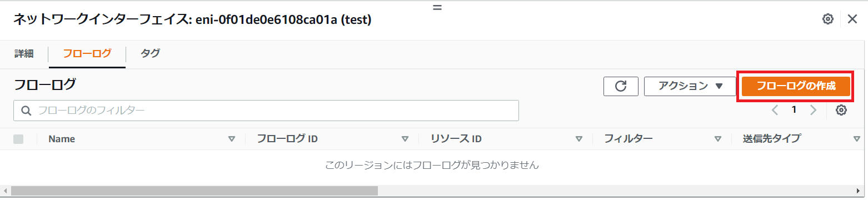Click the horizontal scrollbar thumb

coord(194,191)
